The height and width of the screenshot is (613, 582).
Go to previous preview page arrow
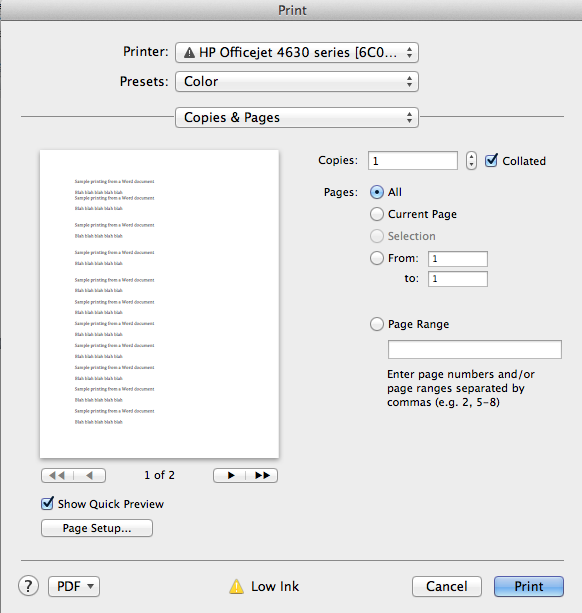[90, 475]
